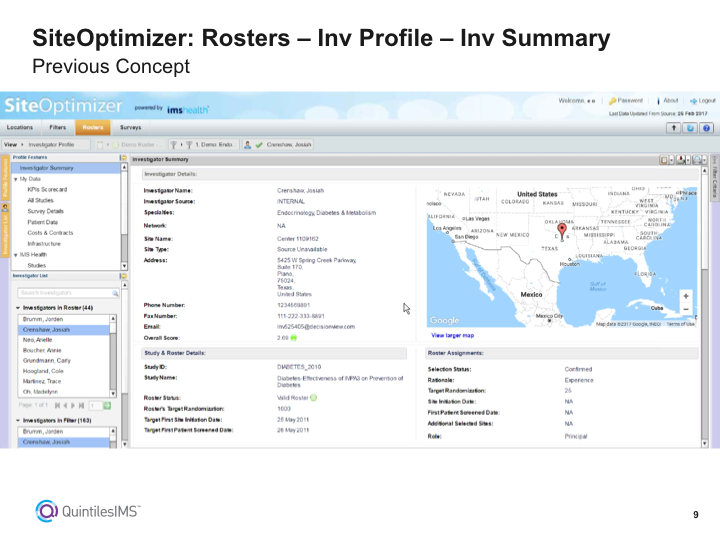Image resolution: width=720 pixels, height=540 pixels.
Task: Click the blue refresh toolbar button
Action: [690, 128]
